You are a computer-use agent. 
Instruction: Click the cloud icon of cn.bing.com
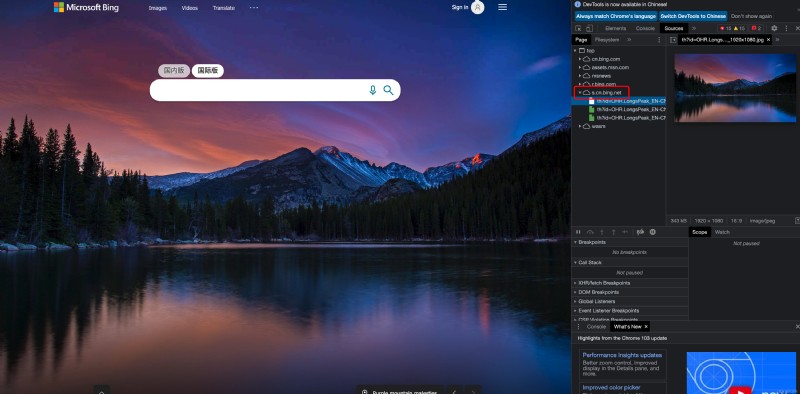(x=586, y=59)
